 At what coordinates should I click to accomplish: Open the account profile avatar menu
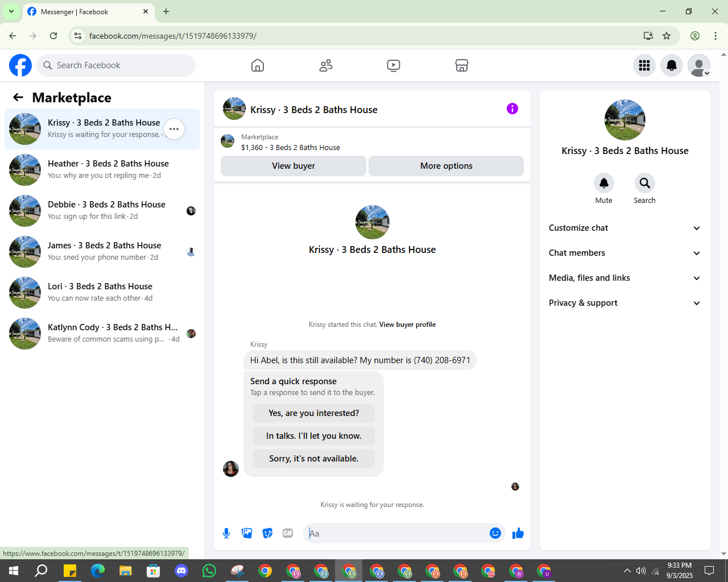(699, 65)
